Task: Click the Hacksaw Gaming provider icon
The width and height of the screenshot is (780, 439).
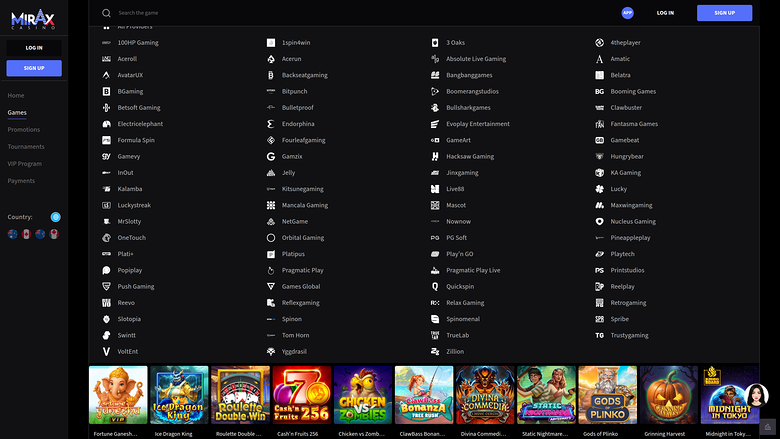Action: [x=435, y=157]
